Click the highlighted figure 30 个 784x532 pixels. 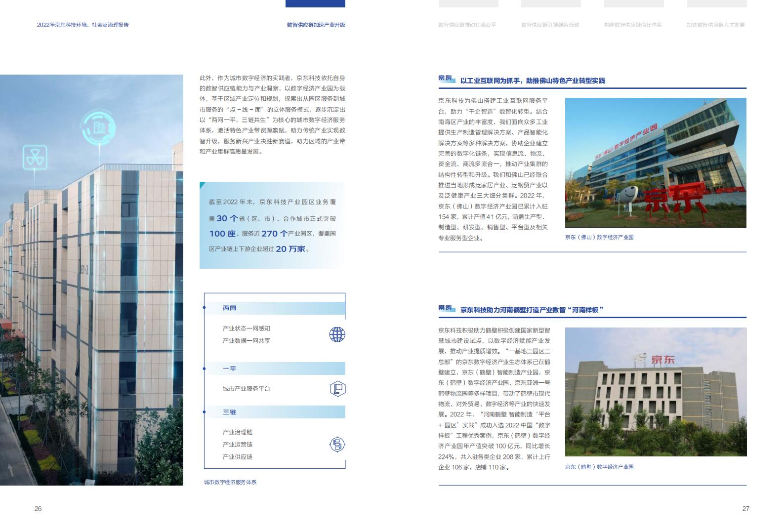[x=227, y=218]
